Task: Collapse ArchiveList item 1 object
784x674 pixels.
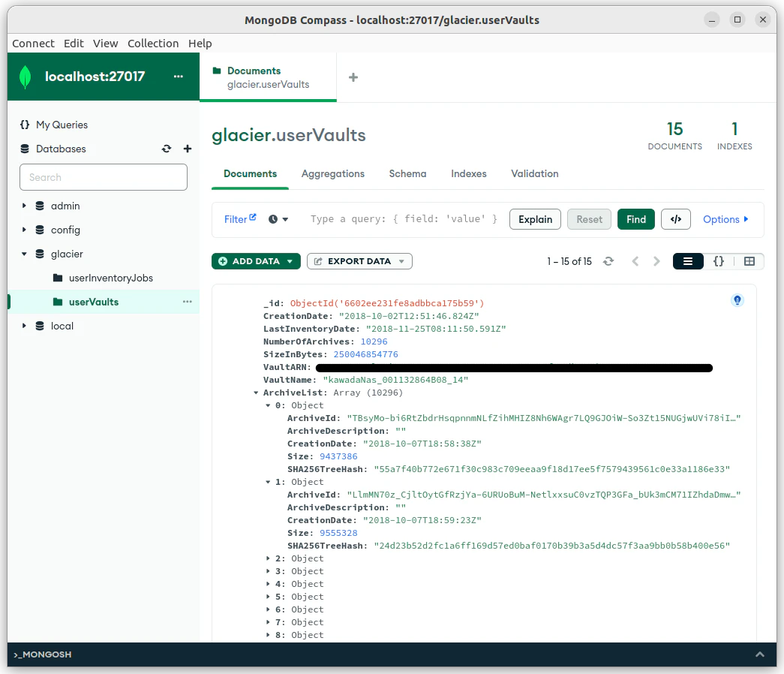Action: point(268,482)
